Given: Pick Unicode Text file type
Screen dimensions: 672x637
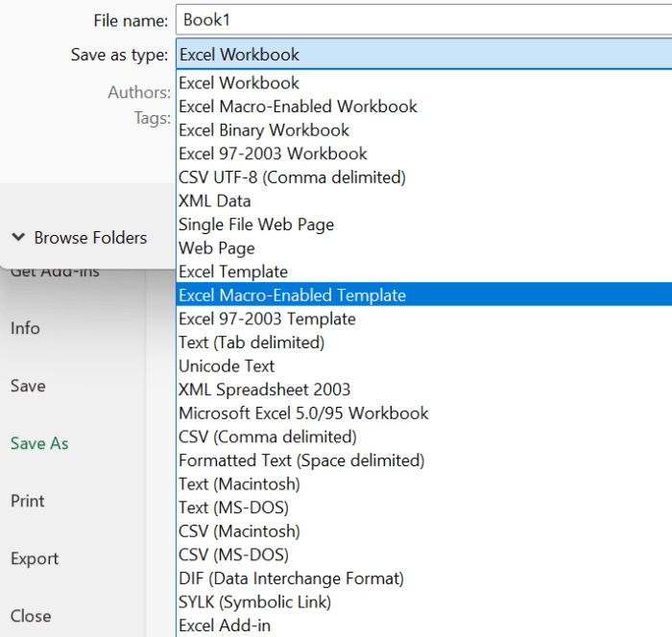Looking at the screenshot, I should (227, 366).
